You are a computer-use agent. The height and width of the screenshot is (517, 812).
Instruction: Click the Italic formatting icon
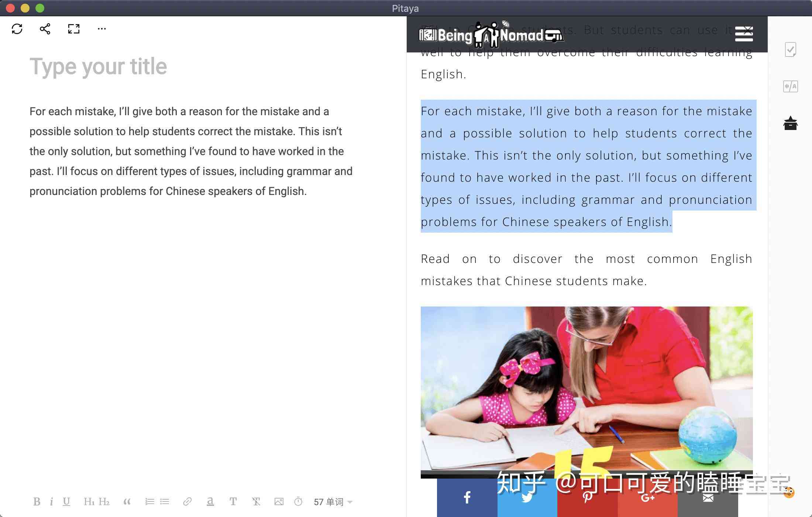click(x=52, y=501)
